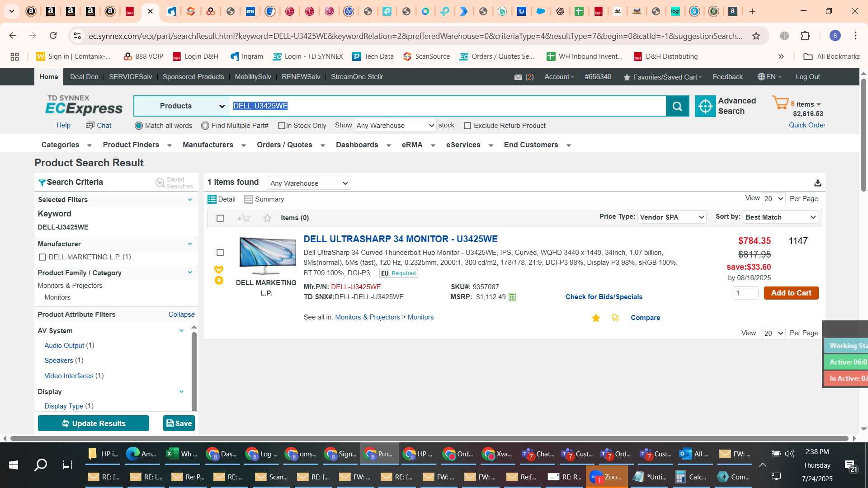Click add-to-cart icon in Items toolbar
This screenshot has width=868, height=488.
pyautogui.click(x=244, y=218)
